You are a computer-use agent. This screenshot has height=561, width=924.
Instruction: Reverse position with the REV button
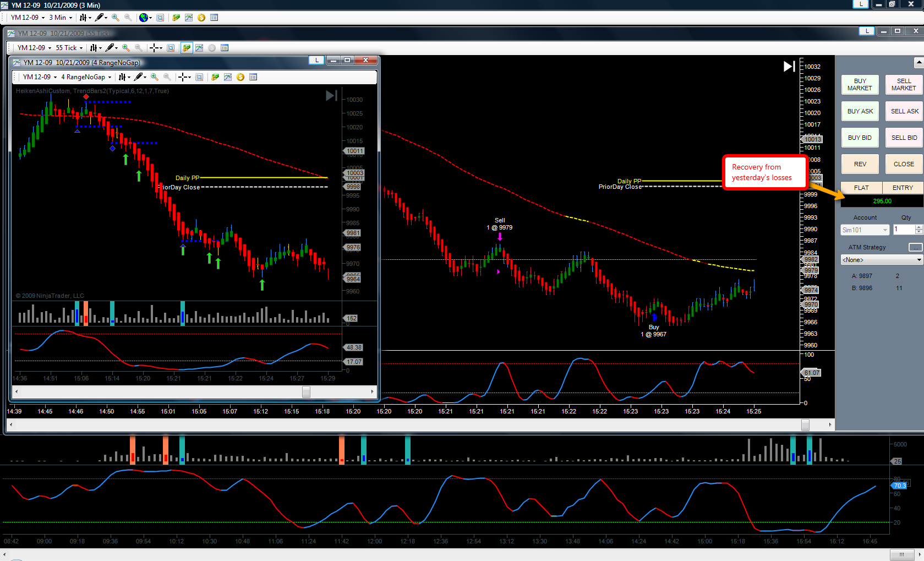[860, 164]
